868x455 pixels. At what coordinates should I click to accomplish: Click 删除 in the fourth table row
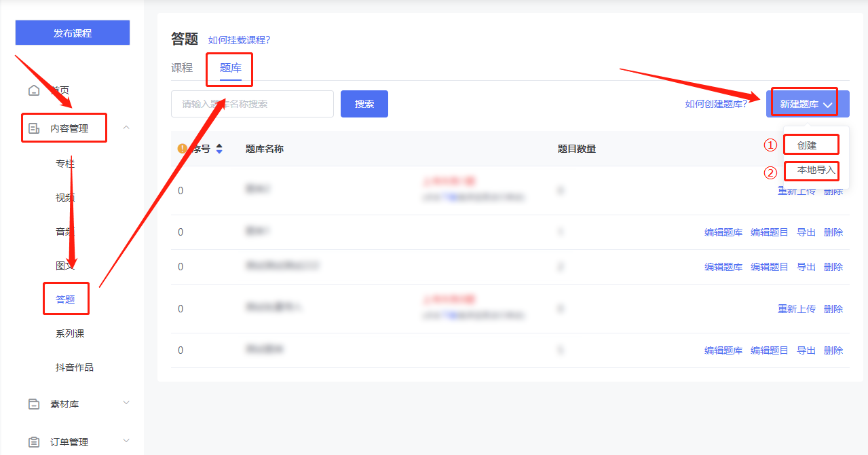tap(833, 309)
